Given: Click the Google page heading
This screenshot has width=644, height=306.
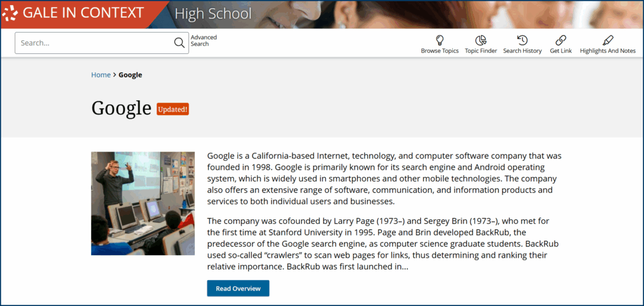Looking at the screenshot, I should (121, 109).
